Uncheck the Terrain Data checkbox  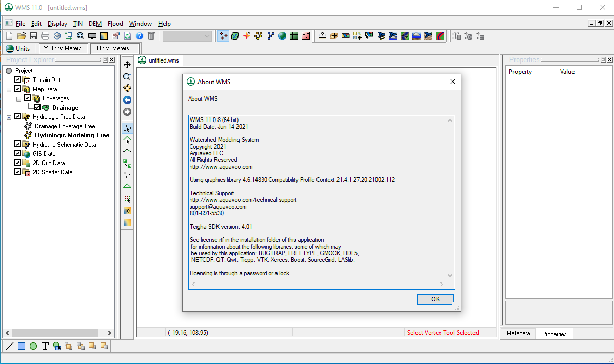[x=17, y=79]
